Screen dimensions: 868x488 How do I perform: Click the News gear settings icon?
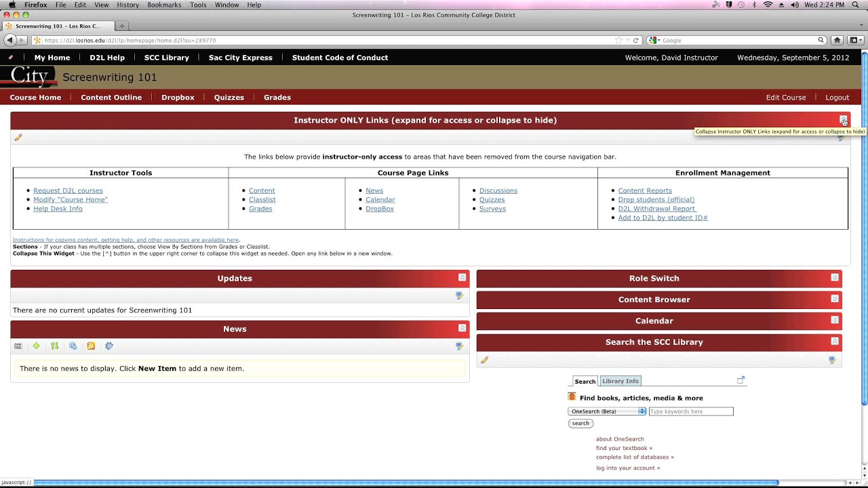(109, 346)
